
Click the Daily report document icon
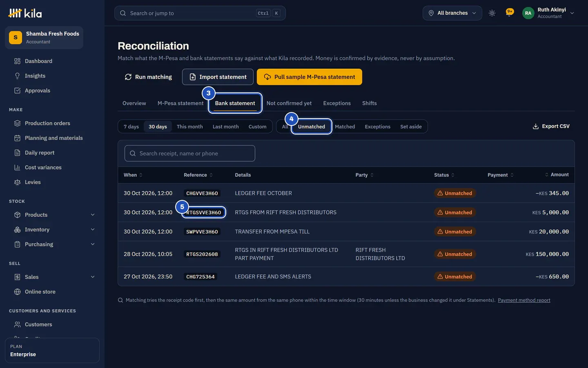point(17,153)
